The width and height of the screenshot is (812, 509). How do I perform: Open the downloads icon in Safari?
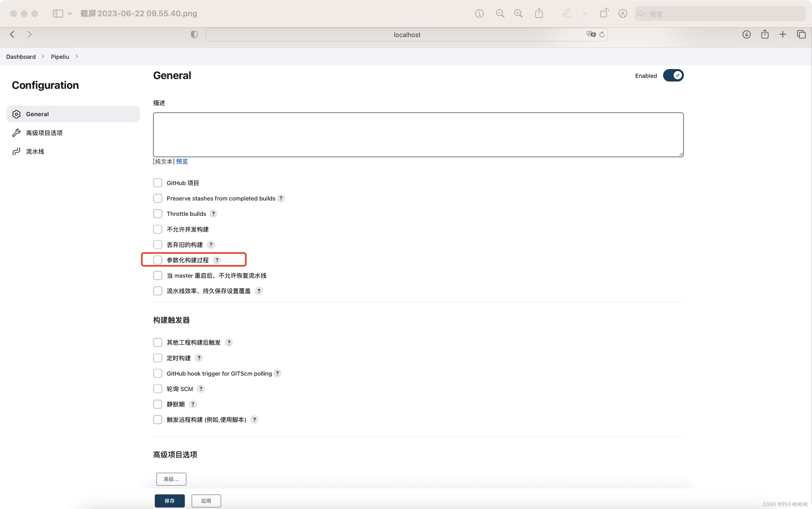tap(746, 34)
